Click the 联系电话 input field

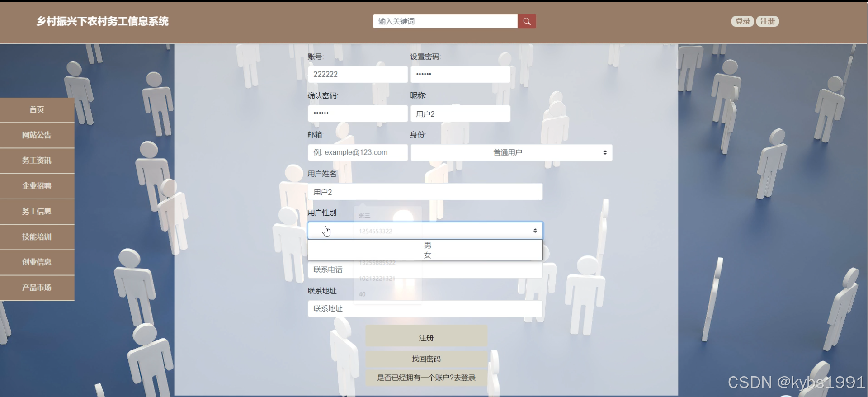pos(425,270)
